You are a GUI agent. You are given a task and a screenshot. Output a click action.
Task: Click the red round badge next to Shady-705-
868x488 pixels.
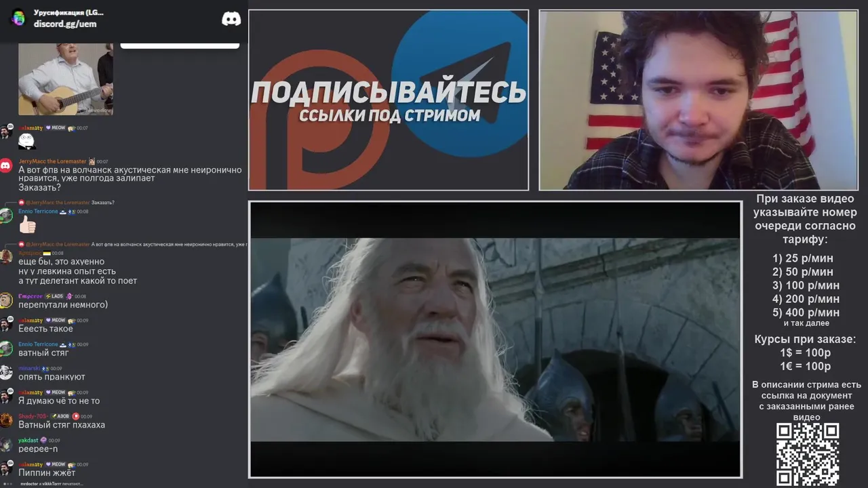point(75,416)
